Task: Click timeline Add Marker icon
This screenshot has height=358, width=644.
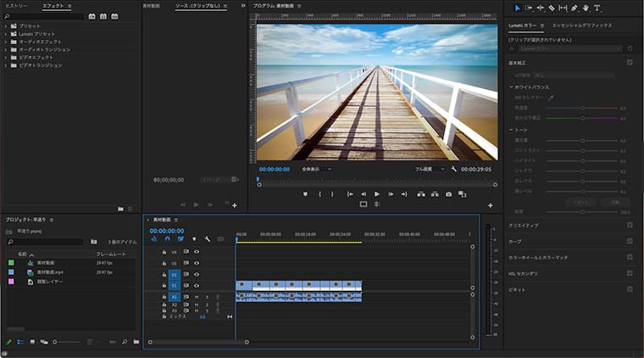Action: tap(192, 239)
